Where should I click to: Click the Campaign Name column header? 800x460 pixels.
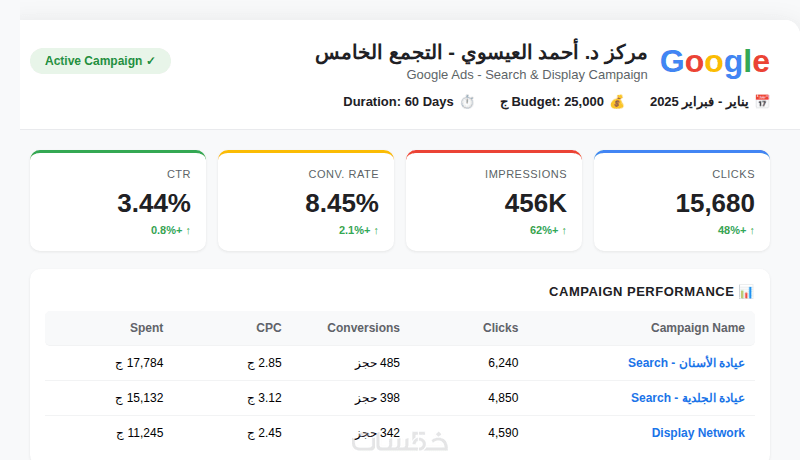click(x=698, y=328)
